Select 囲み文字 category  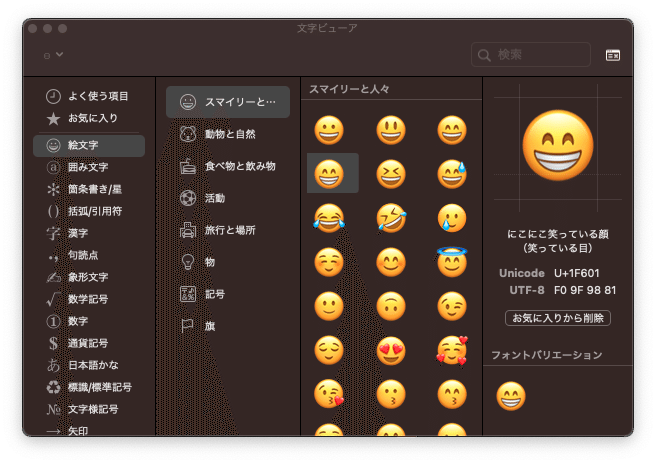89,167
